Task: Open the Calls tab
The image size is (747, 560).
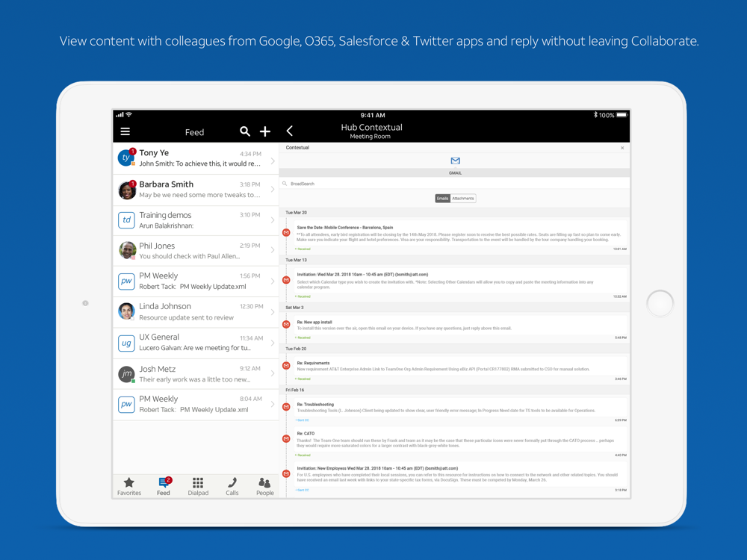Action: tap(232, 487)
